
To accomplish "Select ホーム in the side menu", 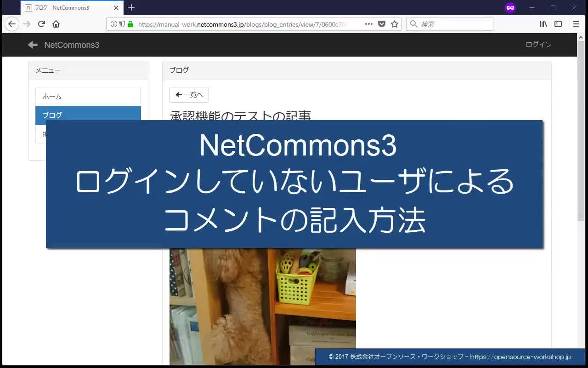I will (x=88, y=97).
